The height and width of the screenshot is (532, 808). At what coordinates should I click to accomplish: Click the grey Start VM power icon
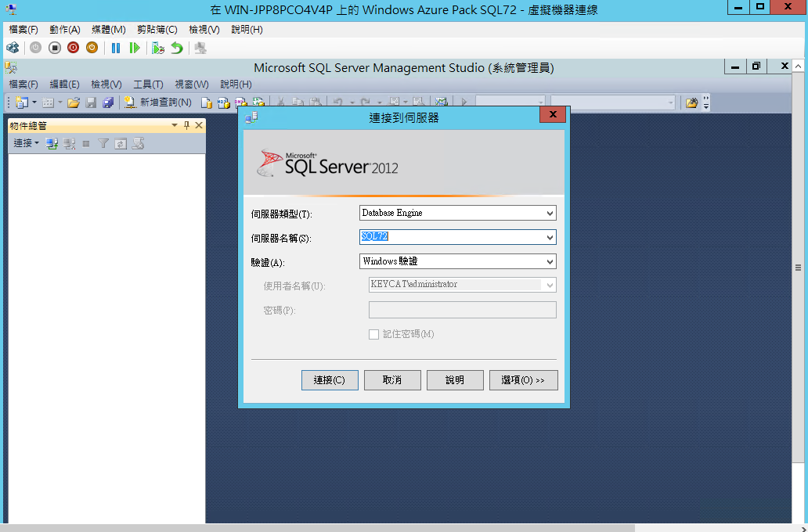[35, 48]
